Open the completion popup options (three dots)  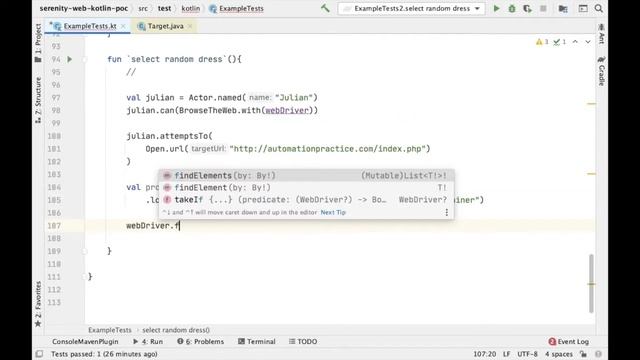[x=447, y=212]
